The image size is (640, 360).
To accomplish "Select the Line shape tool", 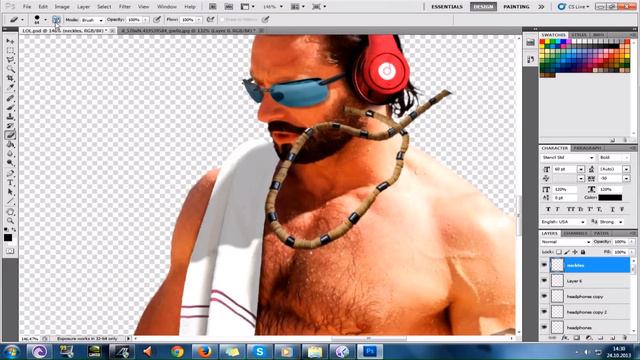I will 10,201.
